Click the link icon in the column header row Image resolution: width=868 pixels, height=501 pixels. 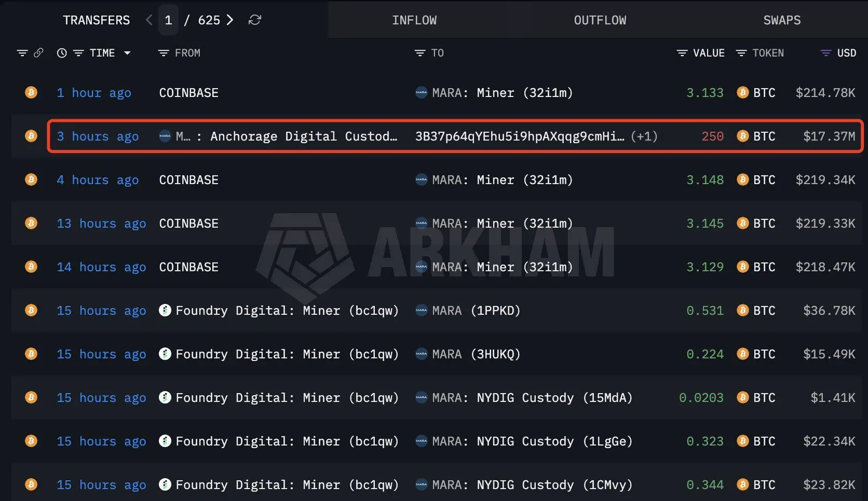(38, 53)
